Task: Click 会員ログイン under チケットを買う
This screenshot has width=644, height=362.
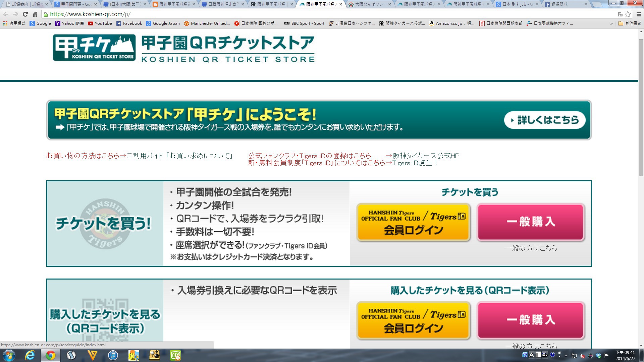Action: (414, 222)
